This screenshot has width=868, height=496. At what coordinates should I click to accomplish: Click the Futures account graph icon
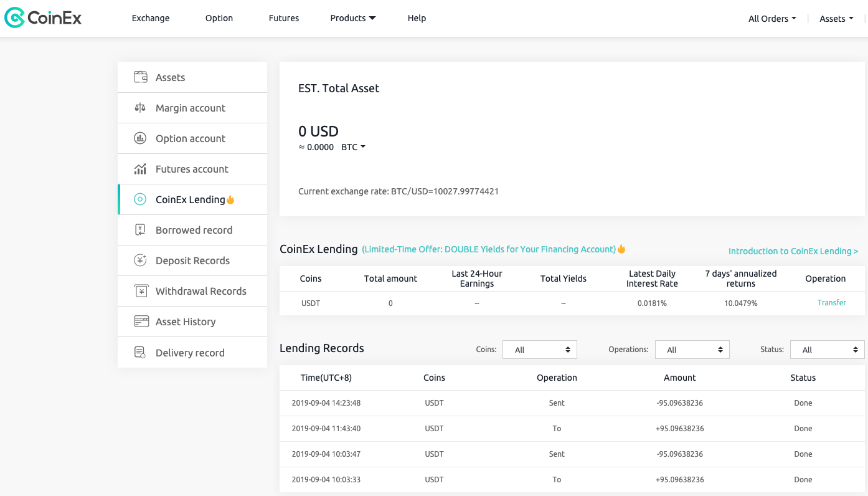(140, 169)
